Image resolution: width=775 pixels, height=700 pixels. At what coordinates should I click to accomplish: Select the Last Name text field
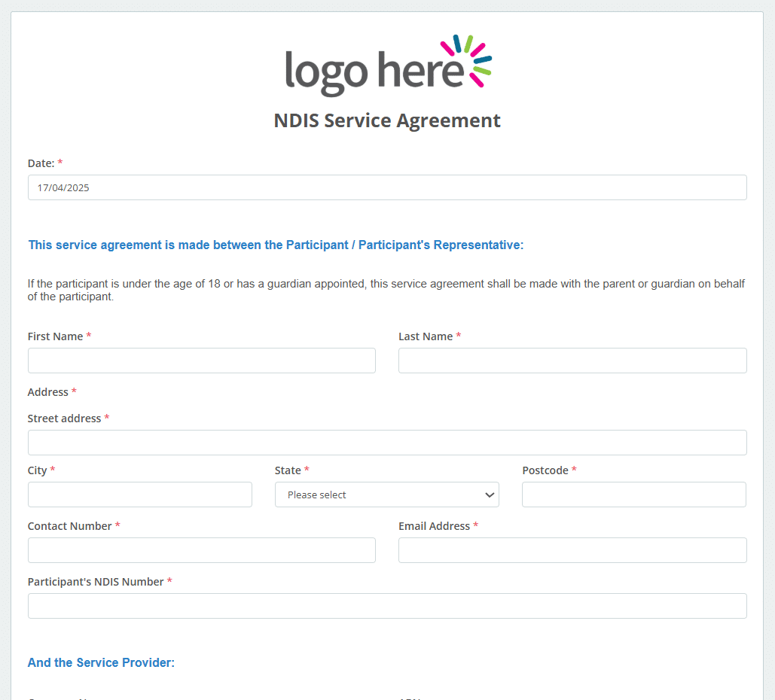click(x=572, y=361)
